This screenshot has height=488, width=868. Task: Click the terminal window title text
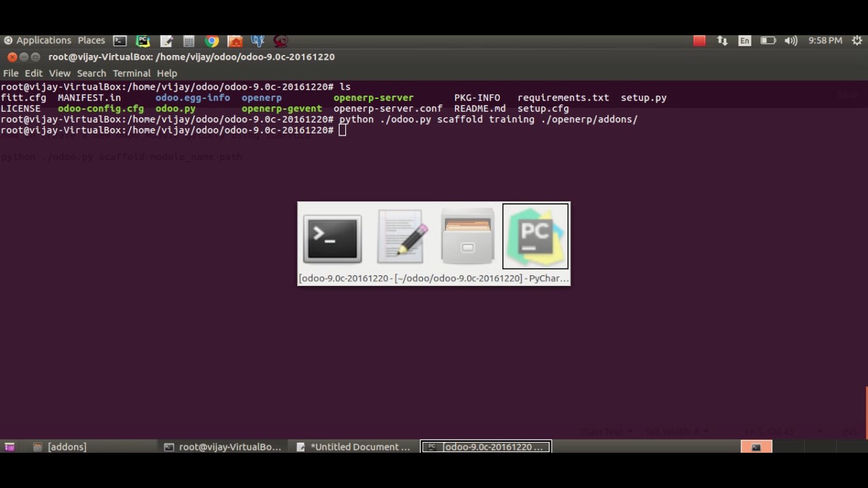(x=191, y=57)
